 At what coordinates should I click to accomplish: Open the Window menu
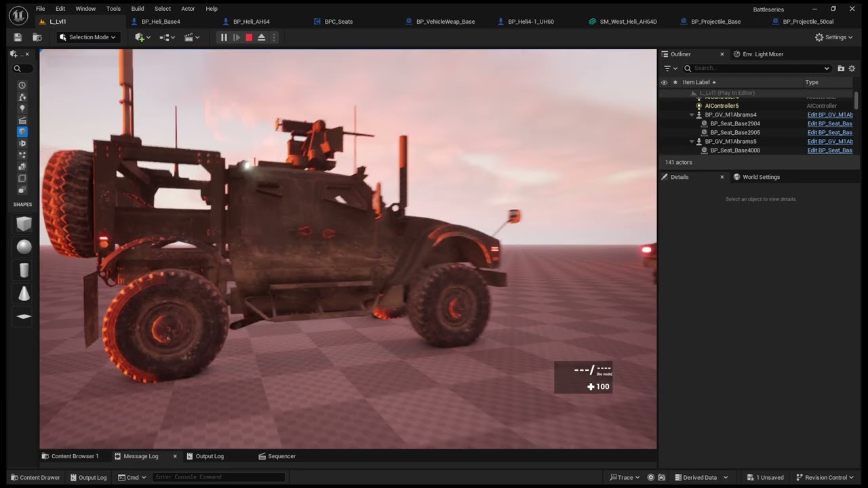(x=85, y=9)
